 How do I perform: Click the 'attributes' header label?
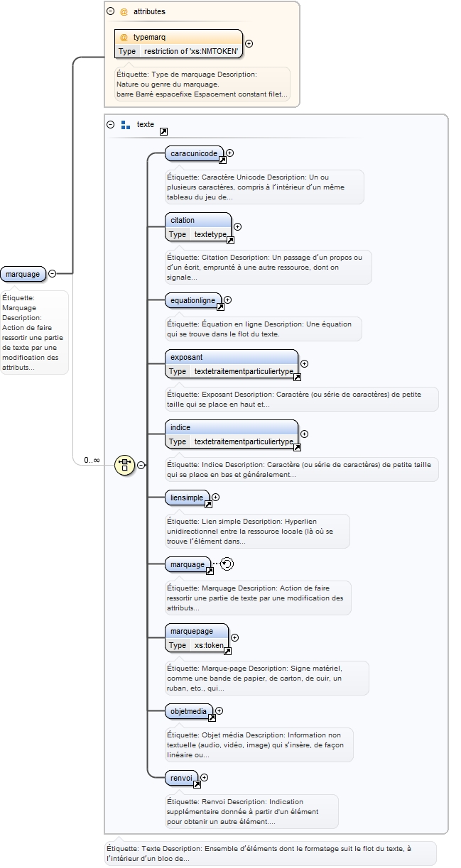[149, 11]
